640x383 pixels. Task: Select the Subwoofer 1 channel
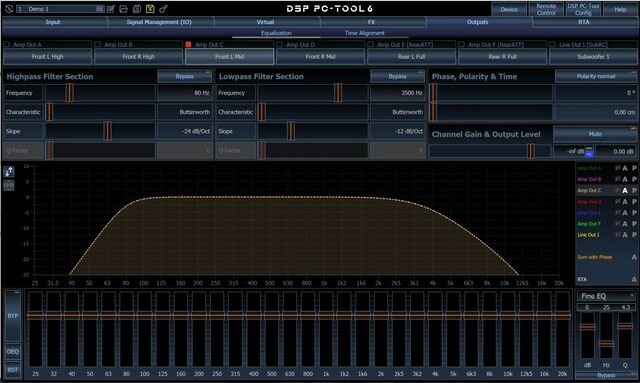pyautogui.click(x=593, y=57)
